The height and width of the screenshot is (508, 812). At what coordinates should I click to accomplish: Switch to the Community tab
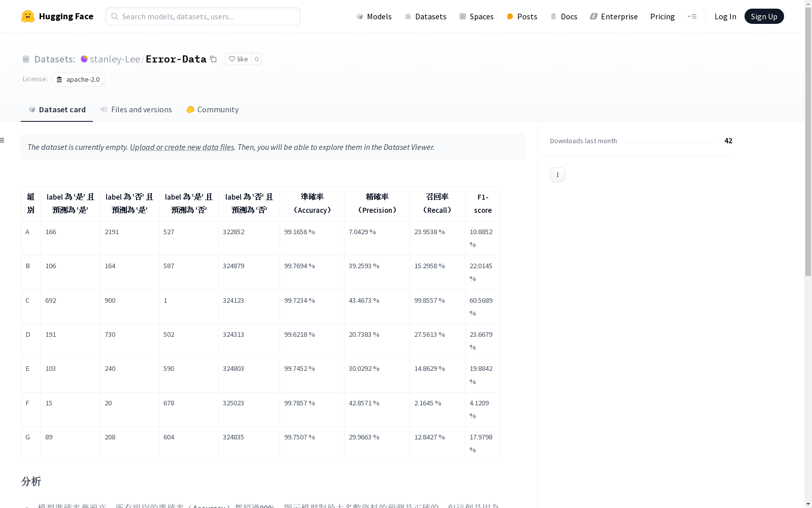[212, 109]
